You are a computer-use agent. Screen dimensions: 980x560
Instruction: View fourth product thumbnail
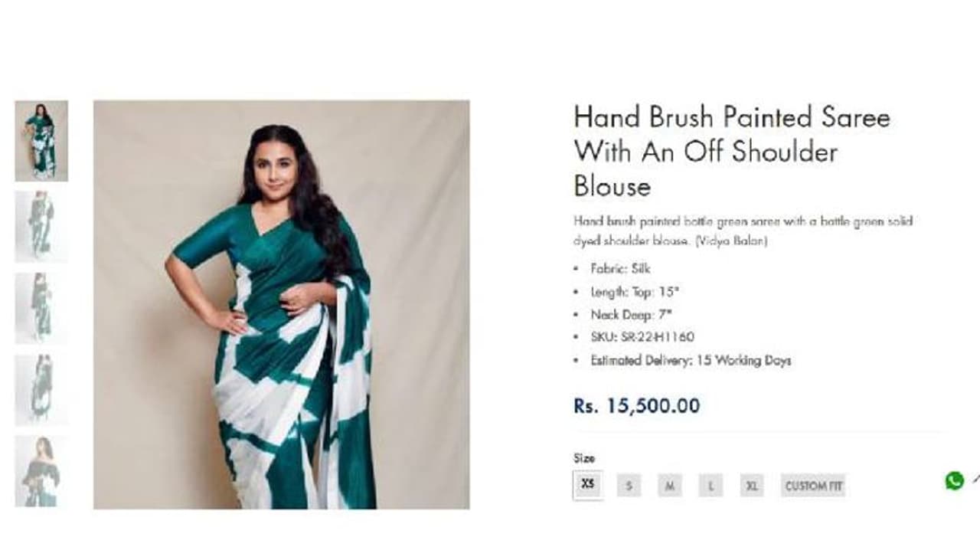(x=41, y=390)
